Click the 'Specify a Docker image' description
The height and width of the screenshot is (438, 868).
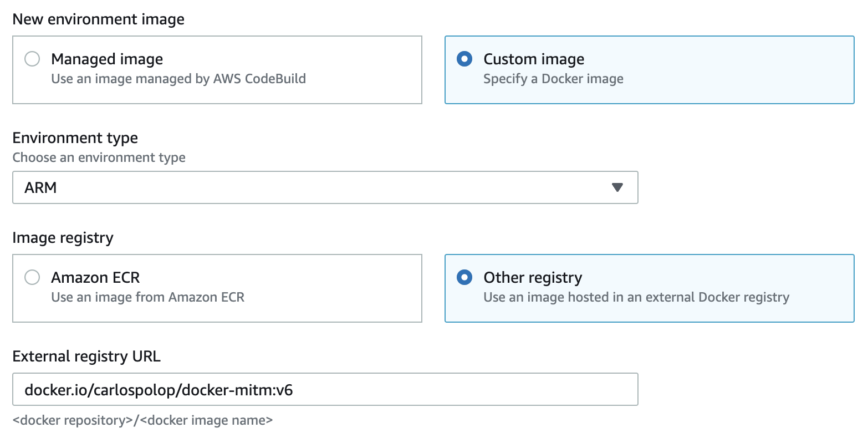(x=553, y=79)
